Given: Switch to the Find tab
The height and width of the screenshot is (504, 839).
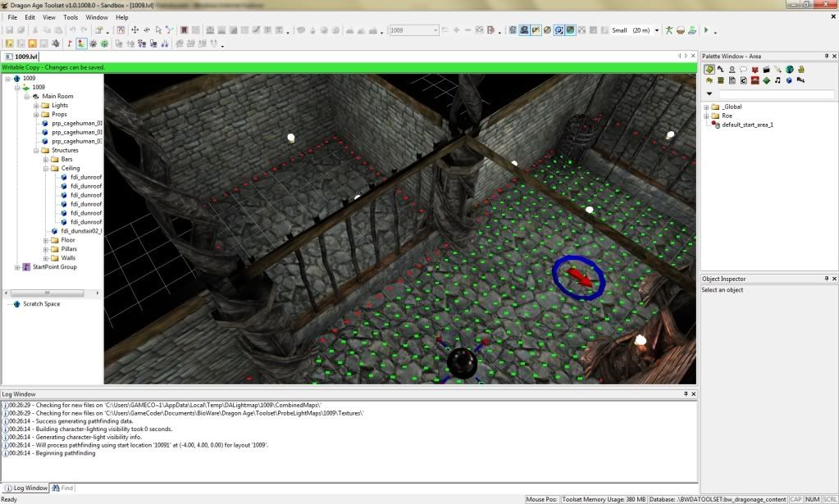Looking at the screenshot, I should [x=63, y=488].
